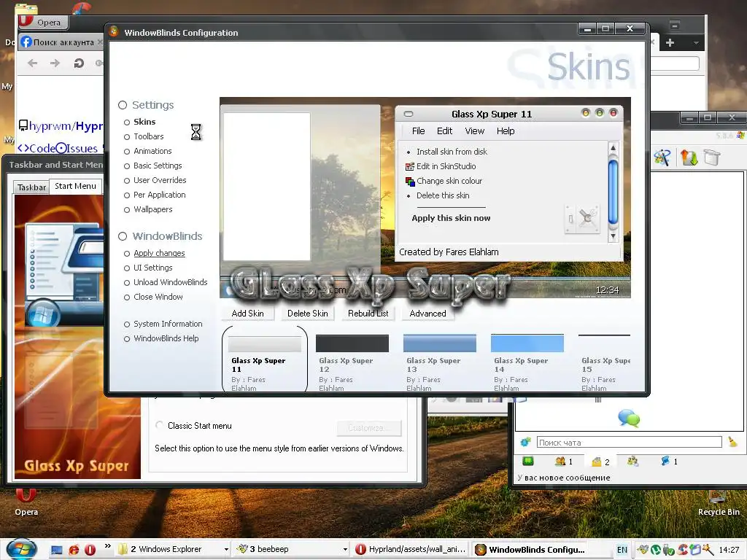747x560 pixels.
Task: Click the BeeBeep broom clear icon
Action: tap(732, 442)
